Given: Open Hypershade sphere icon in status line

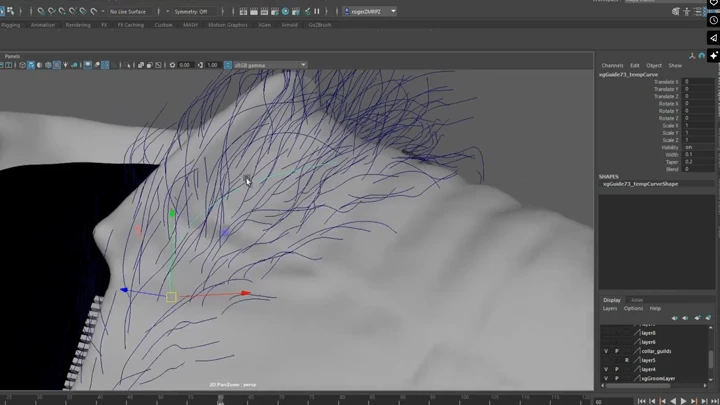Looking at the screenshot, I should (x=285, y=11).
